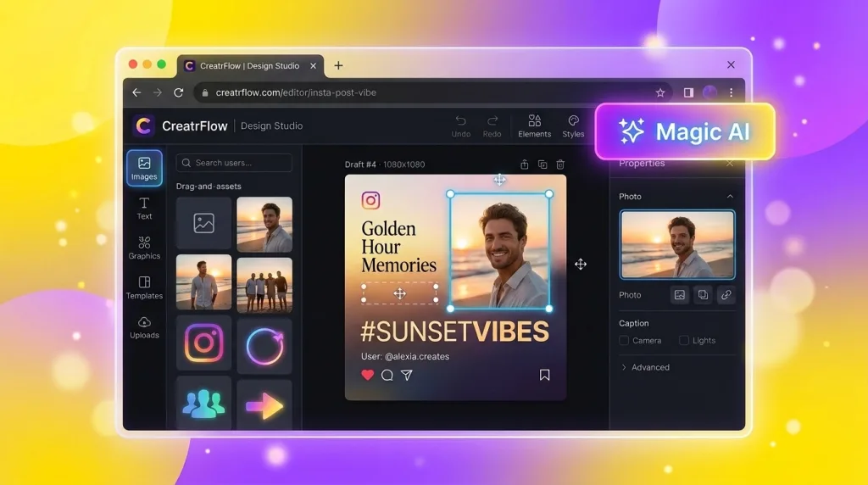The width and height of the screenshot is (868, 485).
Task: Close the CreatrFlow Design Studio tab
Action: point(314,65)
